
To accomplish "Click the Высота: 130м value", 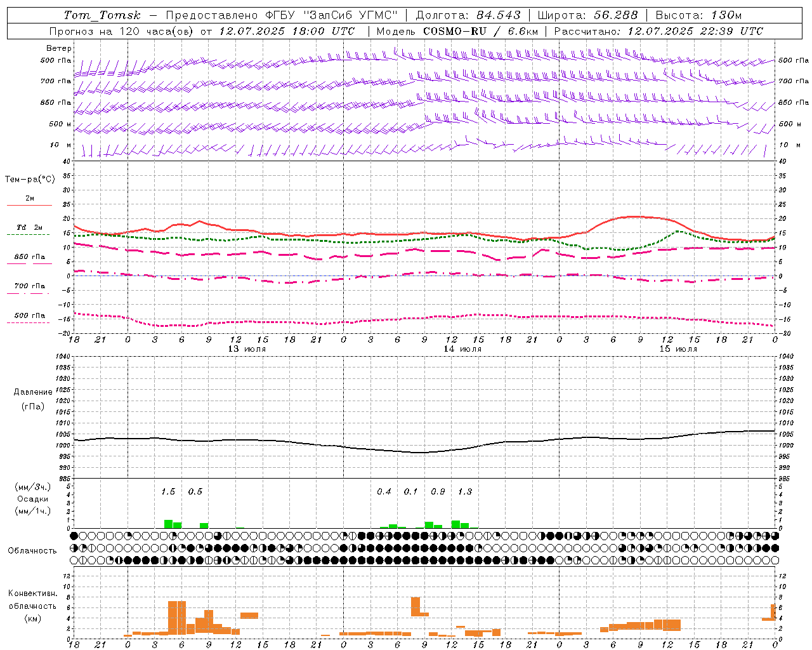I will (x=698, y=15).
